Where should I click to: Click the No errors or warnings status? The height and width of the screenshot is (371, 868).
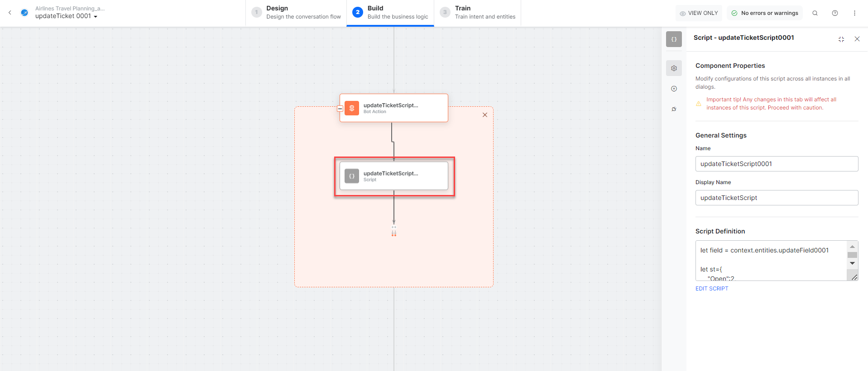pos(765,13)
